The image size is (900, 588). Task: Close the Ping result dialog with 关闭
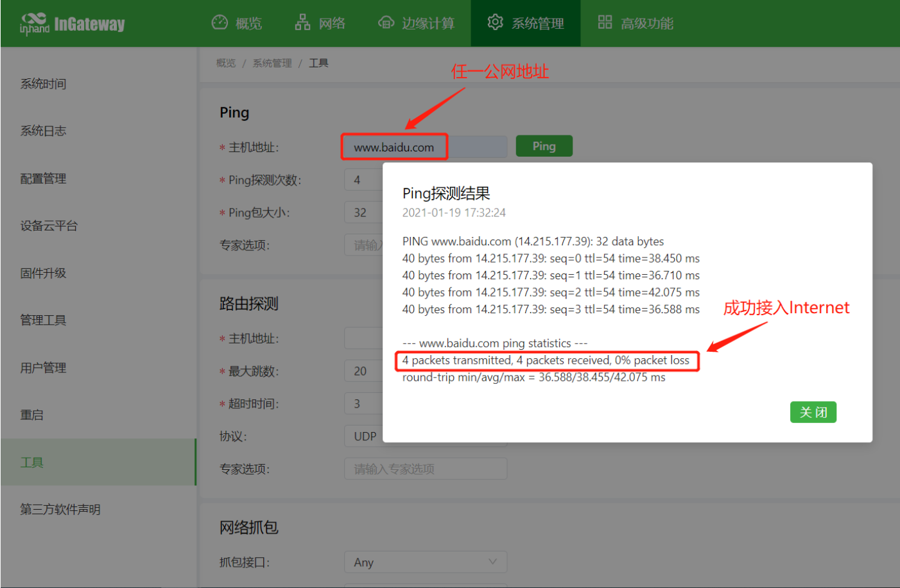pyautogui.click(x=813, y=412)
